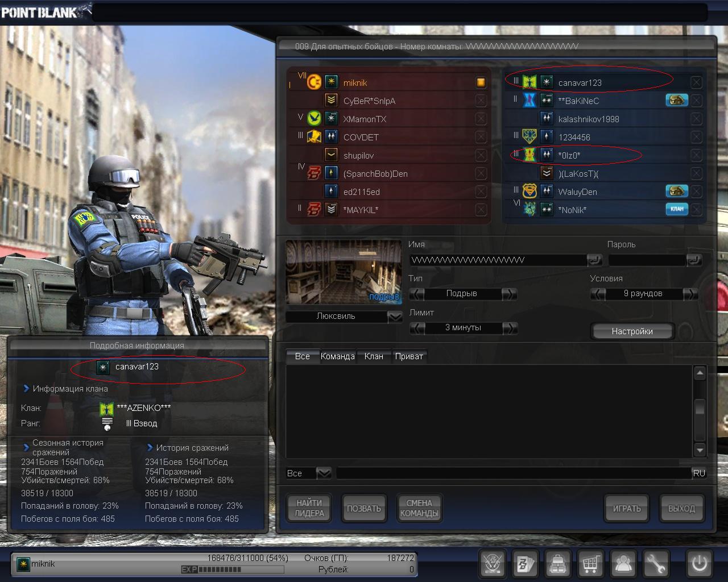The height and width of the screenshot is (582, 728).
Task: Open the chat channel Все dropdown
Action: (323, 473)
